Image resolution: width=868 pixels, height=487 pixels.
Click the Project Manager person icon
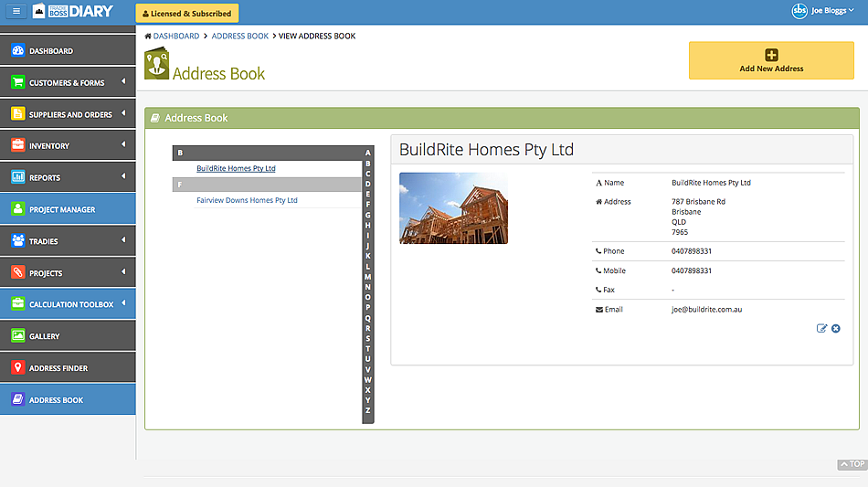(x=17, y=208)
